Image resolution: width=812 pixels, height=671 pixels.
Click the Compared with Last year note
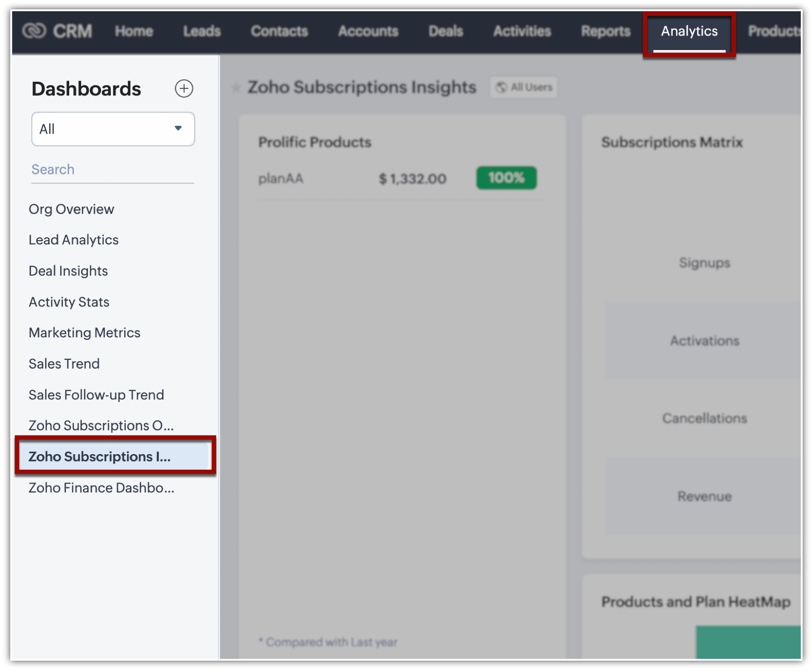pos(328,642)
